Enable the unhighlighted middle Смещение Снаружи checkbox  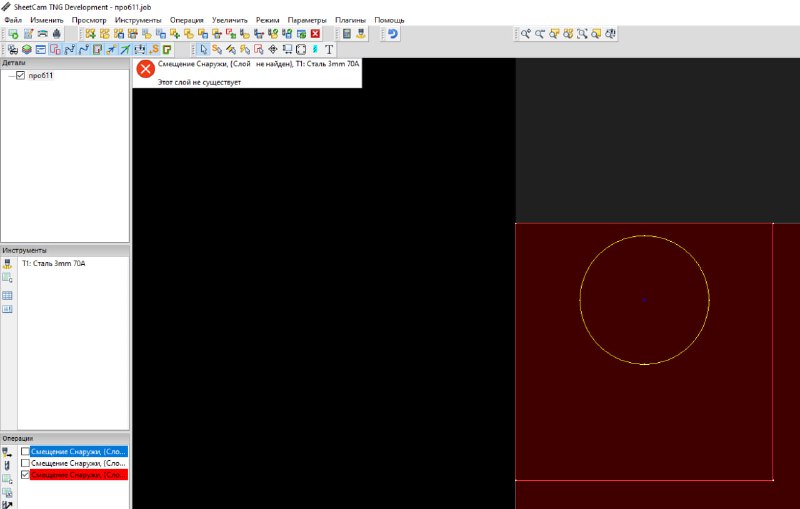coord(26,464)
